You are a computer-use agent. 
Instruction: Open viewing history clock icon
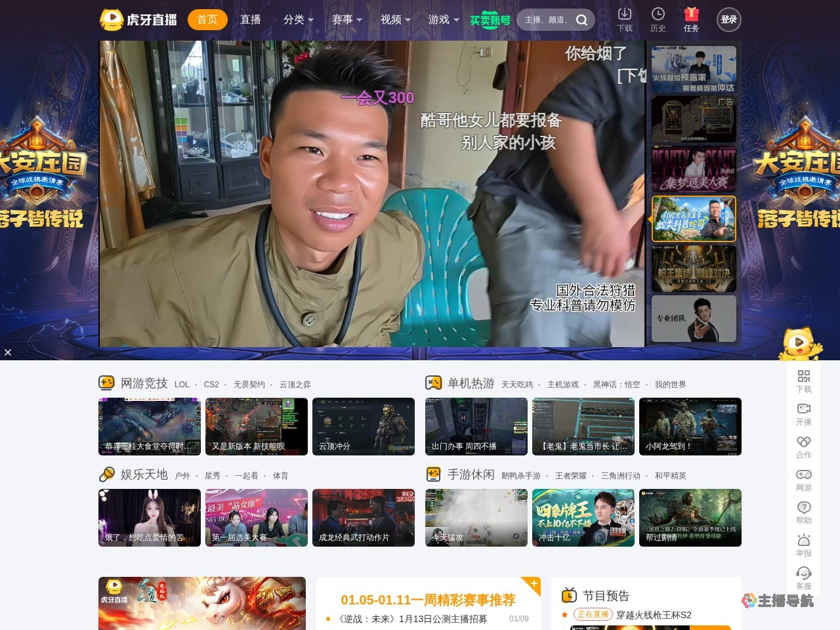tap(658, 14)
